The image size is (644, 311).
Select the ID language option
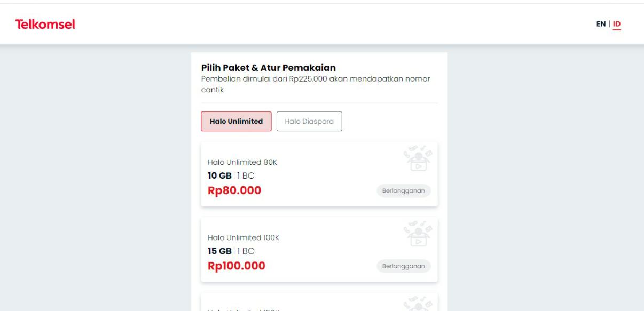617,24
